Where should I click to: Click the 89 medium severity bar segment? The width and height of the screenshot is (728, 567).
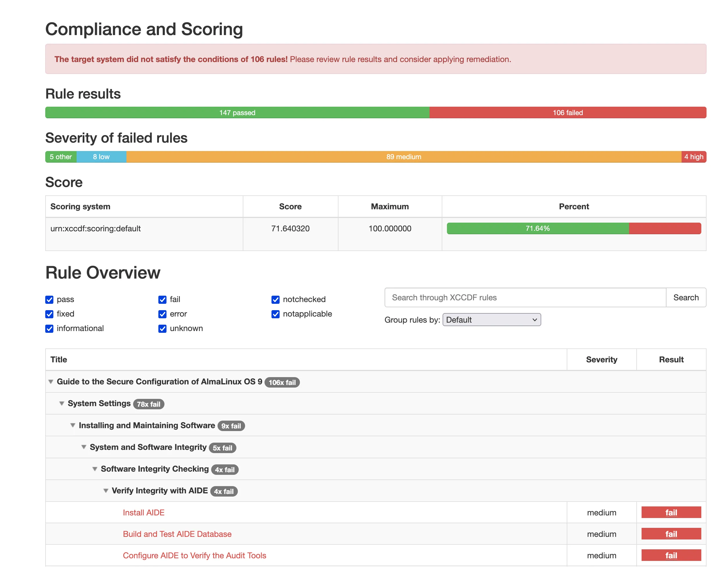click(x=403, y=157)
